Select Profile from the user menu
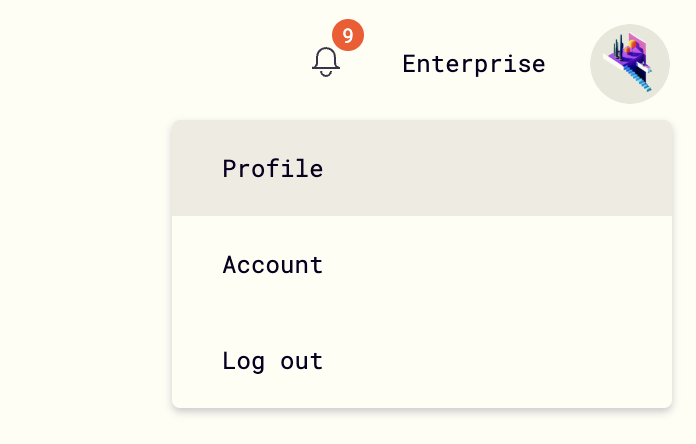696x444 pixels. click(x=422, y=168)
